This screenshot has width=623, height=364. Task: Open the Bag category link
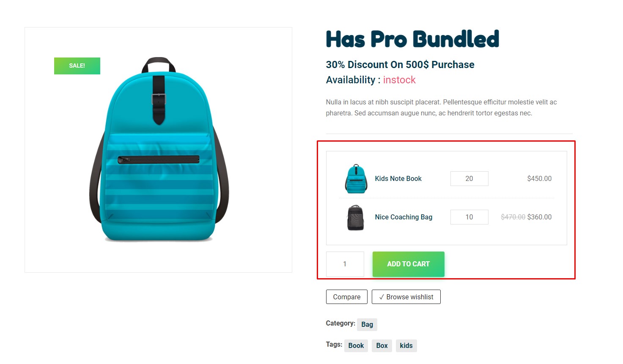tap(367, 325)
